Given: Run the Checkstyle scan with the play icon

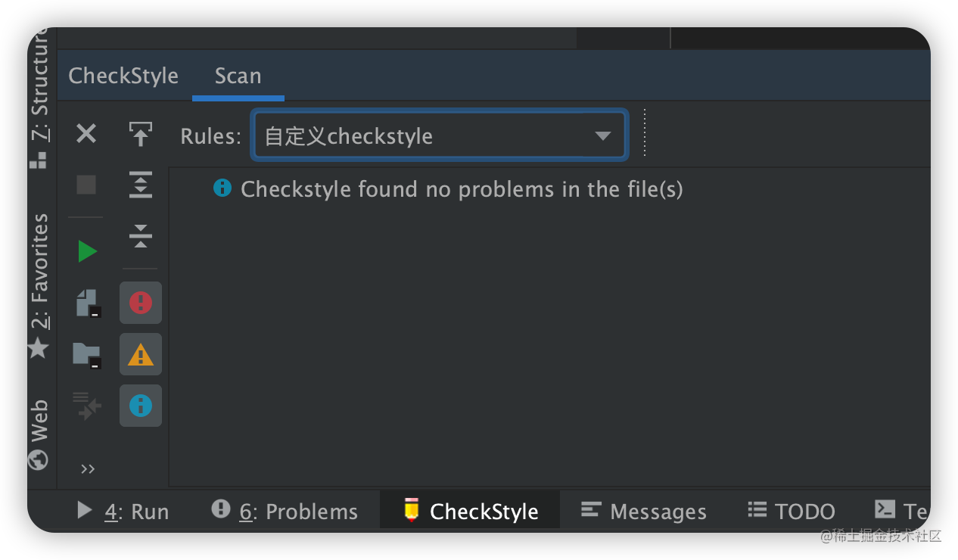Looking at the screenshot, I should [86, 250].
